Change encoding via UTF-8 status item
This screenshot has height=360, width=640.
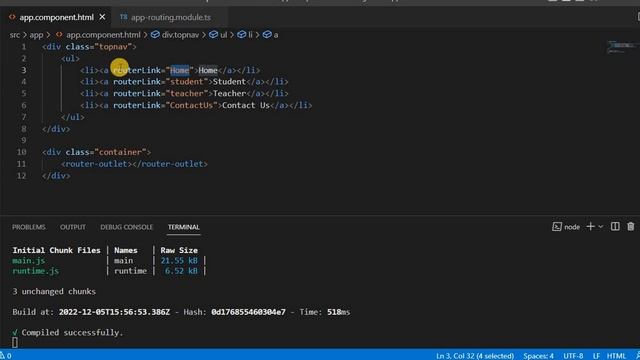(x=573, y=356)
